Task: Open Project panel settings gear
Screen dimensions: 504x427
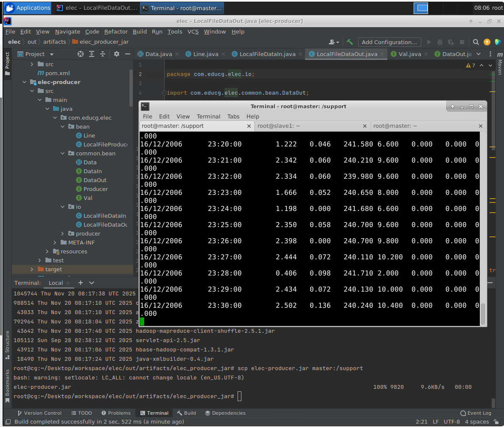Action: [x=117, y=54]
